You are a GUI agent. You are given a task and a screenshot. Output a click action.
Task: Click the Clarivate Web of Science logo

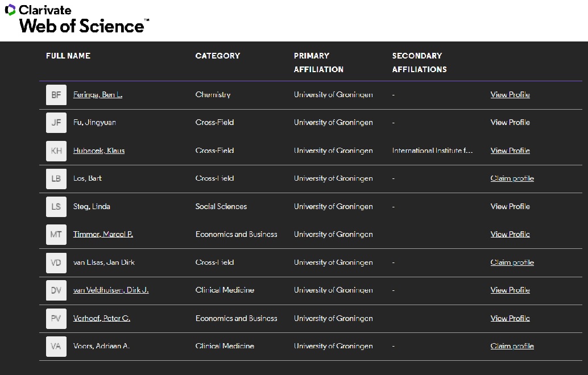click(77, 19)
